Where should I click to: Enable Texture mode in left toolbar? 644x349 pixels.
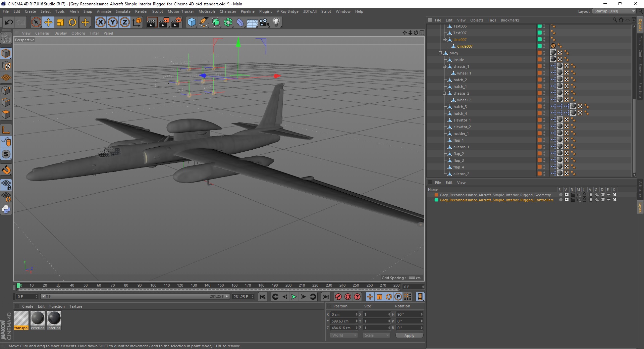coord(6,66)
